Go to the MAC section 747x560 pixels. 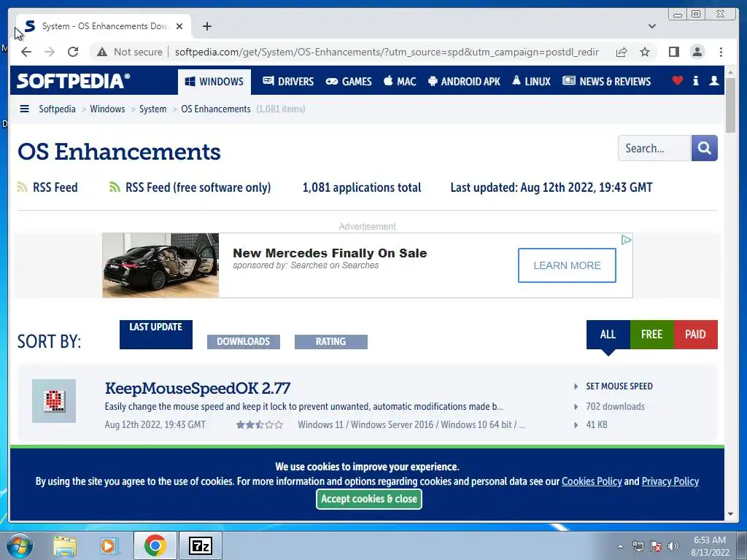(x=400, y=82)
